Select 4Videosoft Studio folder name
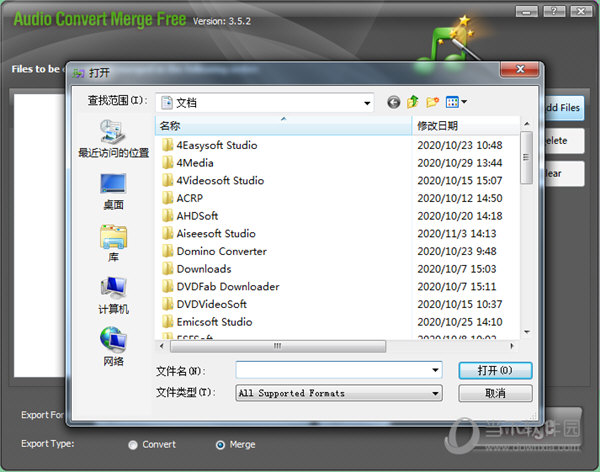The height and width of the screenshot is (472, 600). point(220,181)
